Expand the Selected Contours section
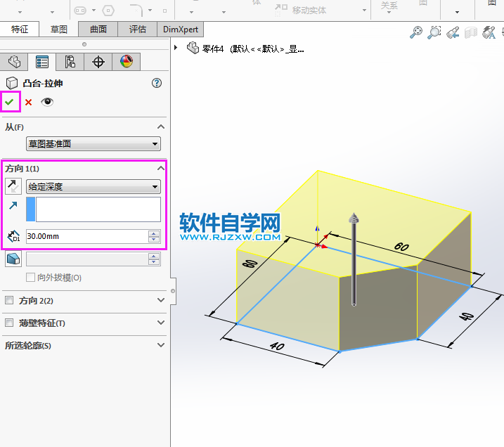 (x=161, y=345)
